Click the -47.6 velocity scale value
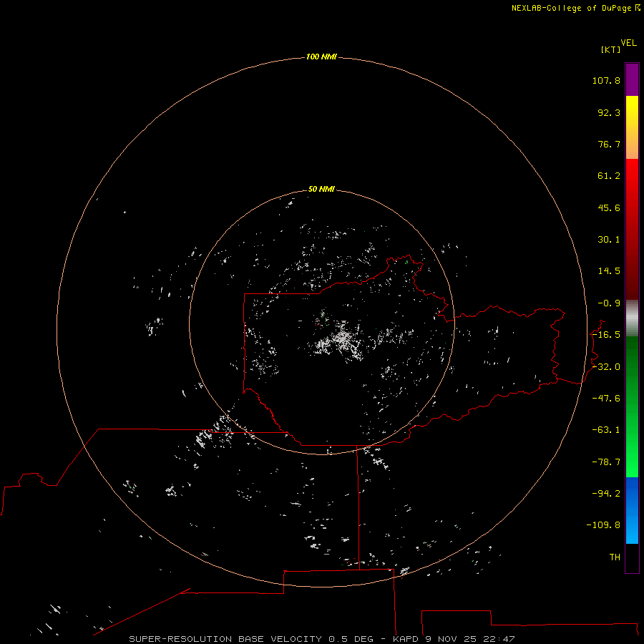644x644 pixels. [606, 399]
